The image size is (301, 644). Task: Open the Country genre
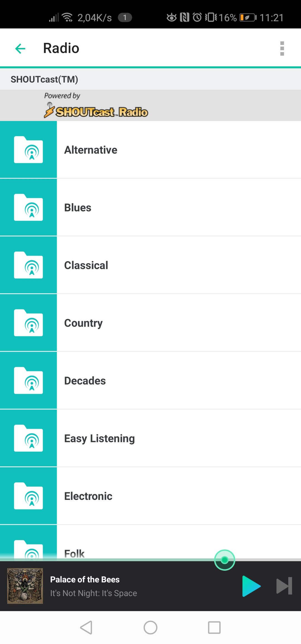pyautogui.click(x=151, y=323)
